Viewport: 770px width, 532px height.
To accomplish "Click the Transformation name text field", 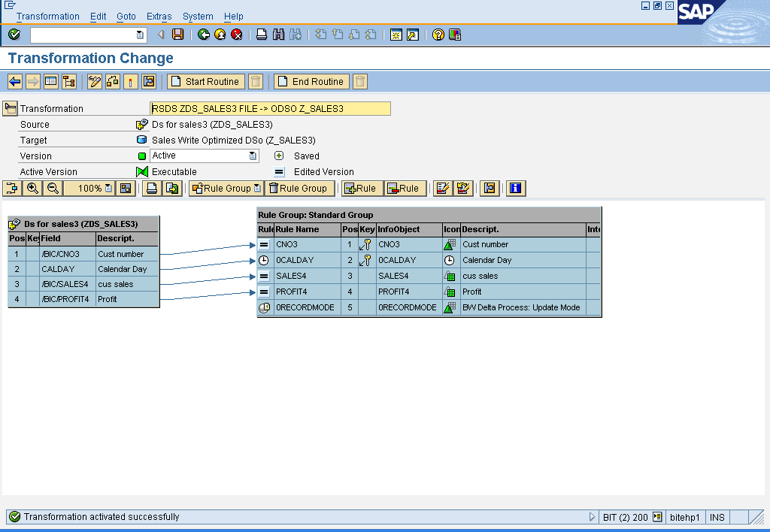I will pyautogui.click(x=270, y=108).
